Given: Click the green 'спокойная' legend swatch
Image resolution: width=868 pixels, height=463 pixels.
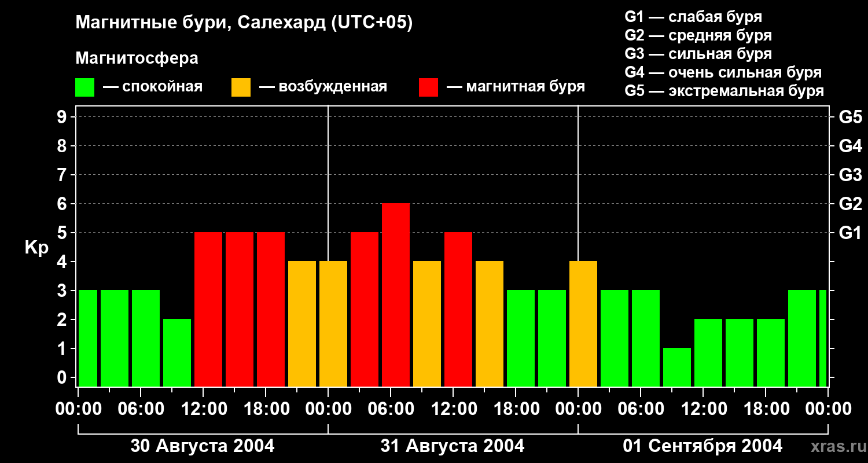Looking at the screenshot, I should point(84,87).
